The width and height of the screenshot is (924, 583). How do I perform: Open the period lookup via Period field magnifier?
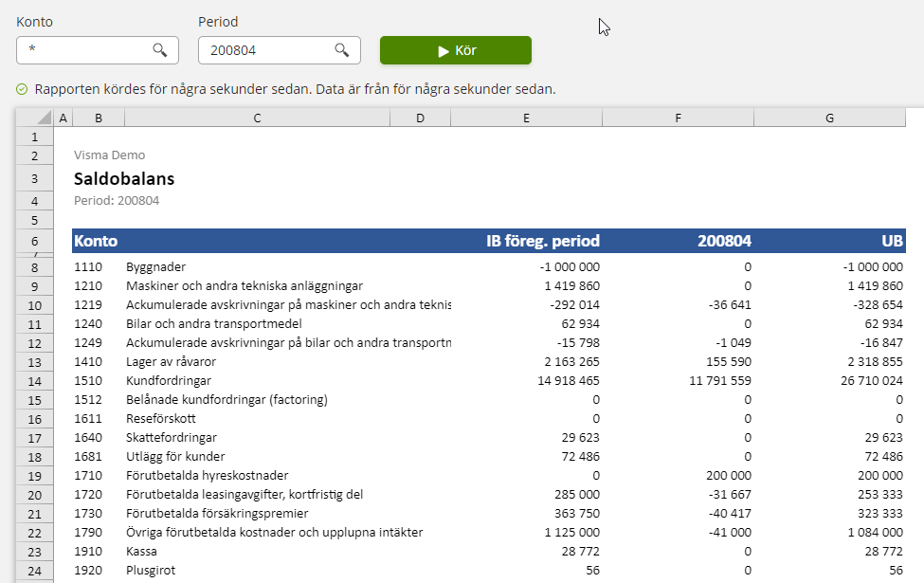(341, 49)
